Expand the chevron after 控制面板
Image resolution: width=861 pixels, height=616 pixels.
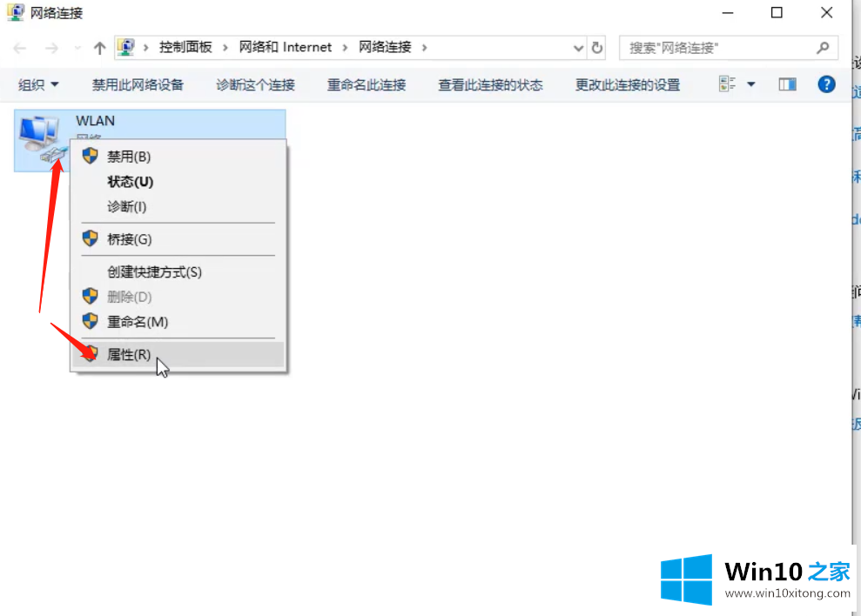coord(225,48)
